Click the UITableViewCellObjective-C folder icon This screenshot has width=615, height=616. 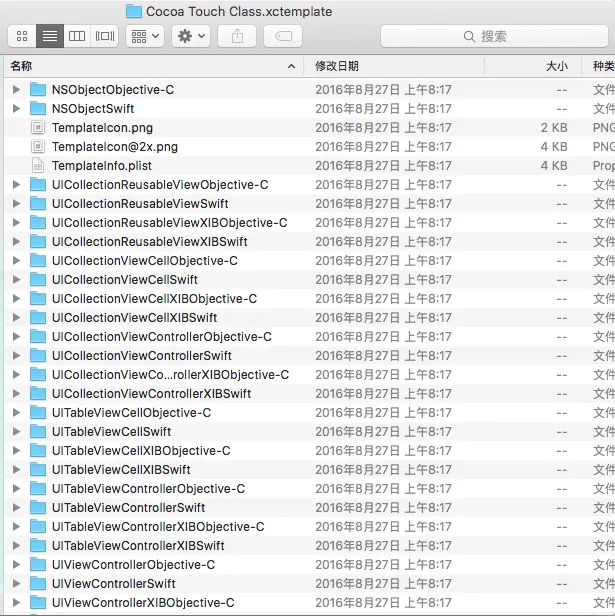pos(38,412)
